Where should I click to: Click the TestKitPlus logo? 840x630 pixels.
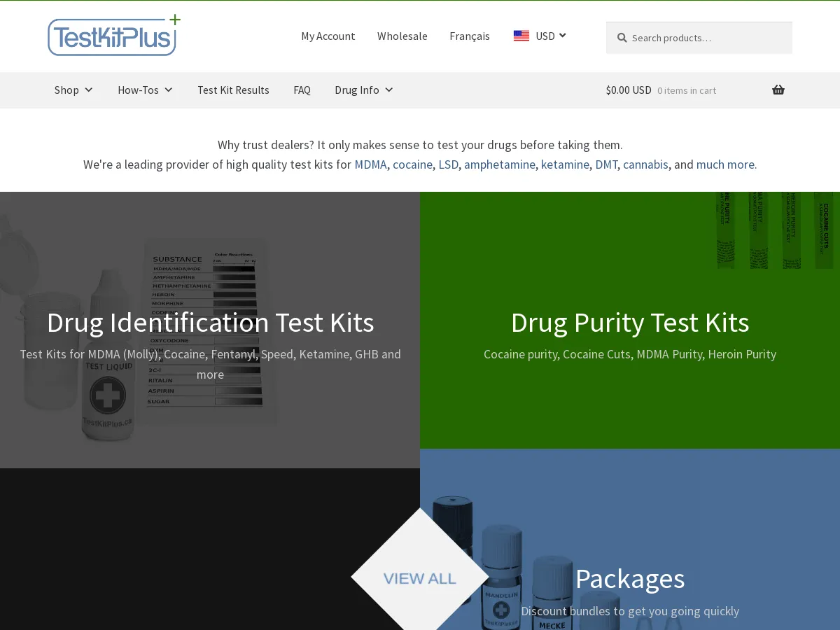pos(112,36)
